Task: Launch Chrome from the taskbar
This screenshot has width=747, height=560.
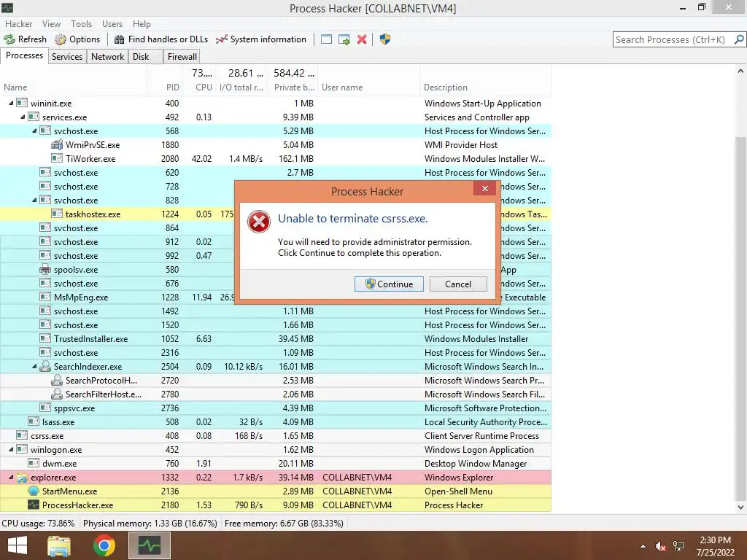Action: click(104, 545)
